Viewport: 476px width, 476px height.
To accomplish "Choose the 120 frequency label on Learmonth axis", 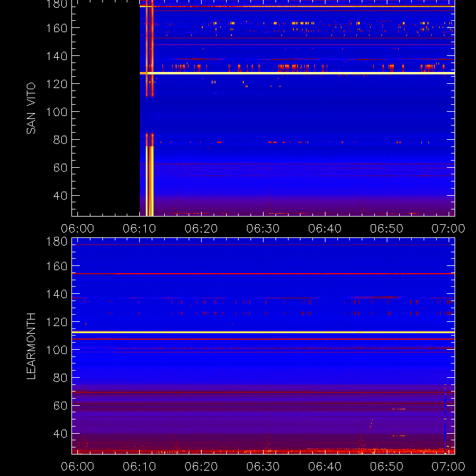I will coord(57,322).
